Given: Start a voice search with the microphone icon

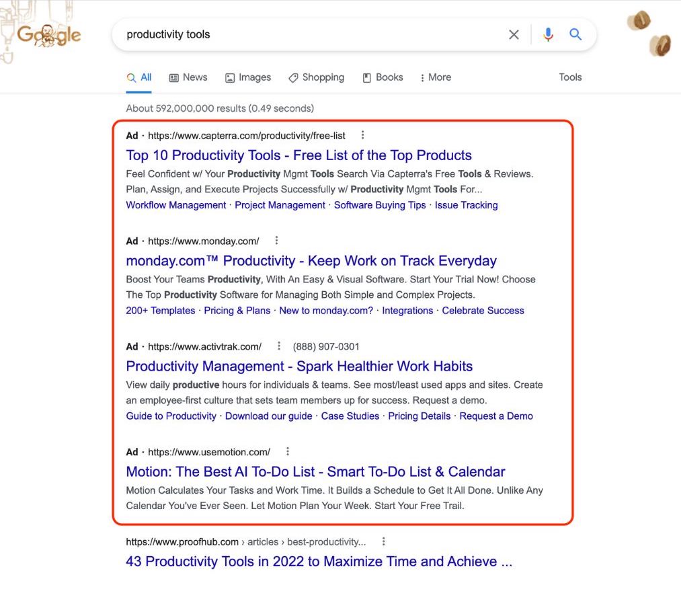Looking at the screenshot, I should coord(548,34).
